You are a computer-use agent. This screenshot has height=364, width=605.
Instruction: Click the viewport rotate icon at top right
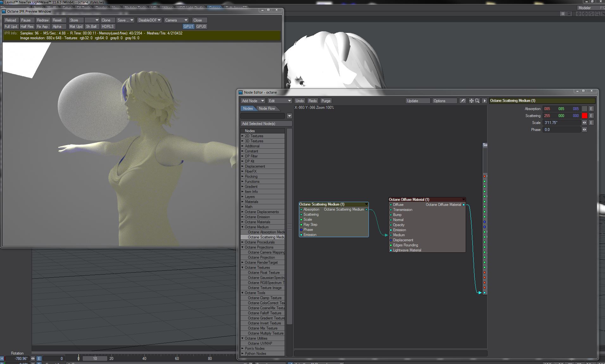click(x=591, y=14)
